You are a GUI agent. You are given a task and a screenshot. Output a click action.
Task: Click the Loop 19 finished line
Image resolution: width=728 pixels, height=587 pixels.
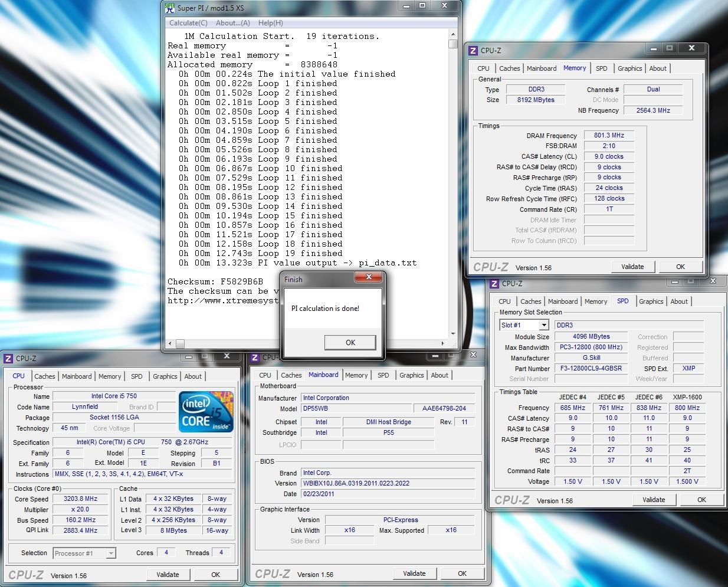coord(258,254)
